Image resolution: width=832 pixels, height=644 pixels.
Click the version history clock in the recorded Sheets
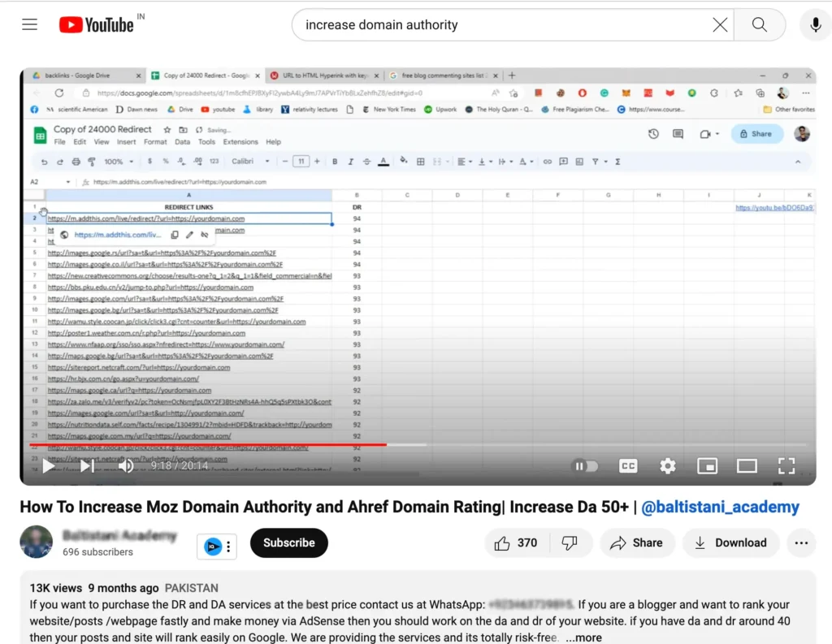653,134
